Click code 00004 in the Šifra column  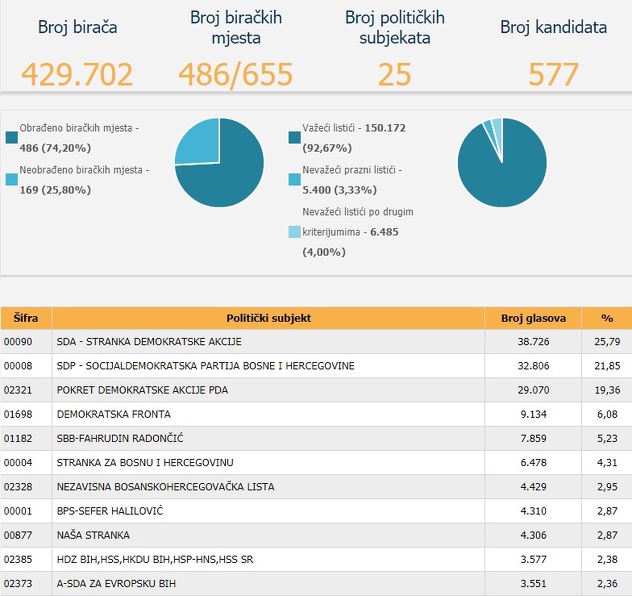point(18,463)
